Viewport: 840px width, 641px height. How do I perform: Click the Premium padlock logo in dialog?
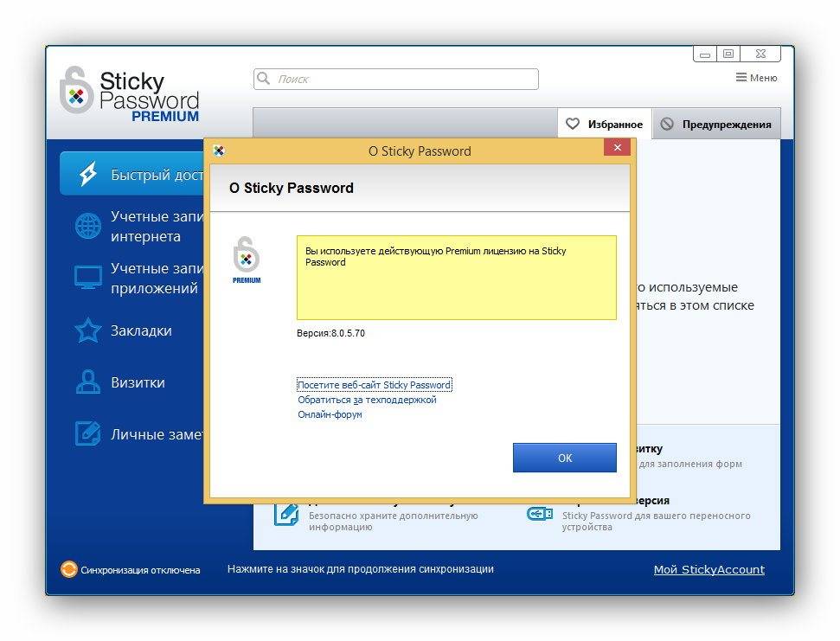click(x=247, y=260)
